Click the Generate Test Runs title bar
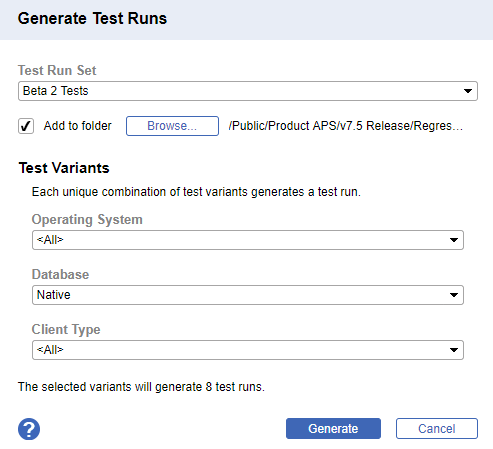The width and height of the screenshot is (493, 449). pyautogui.click(x=246, y=20)
